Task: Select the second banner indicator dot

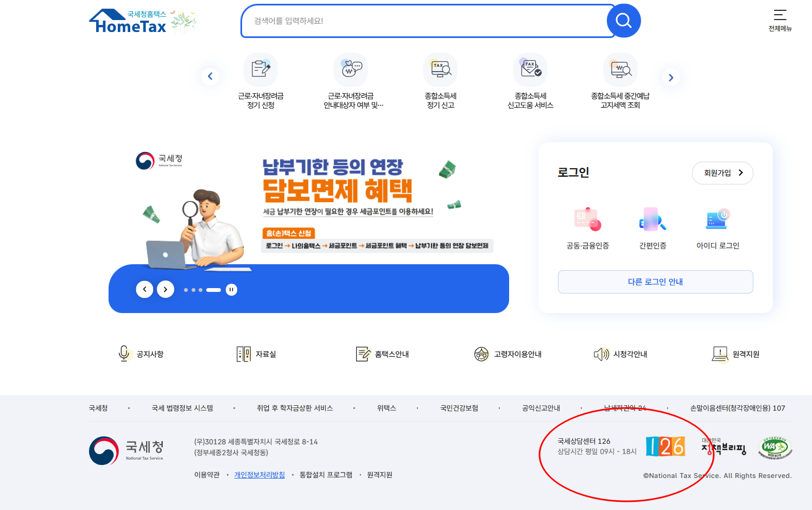Action: [x=193, y=290]
